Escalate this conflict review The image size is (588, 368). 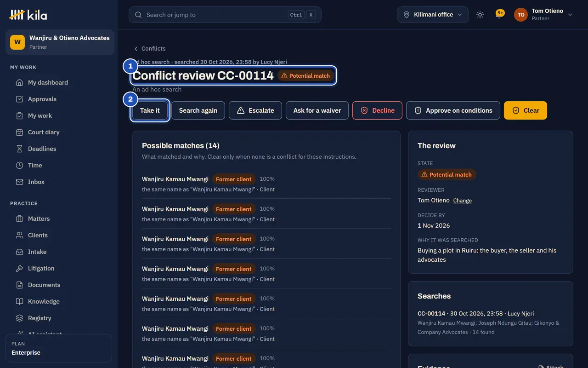[x=255, y=110]
